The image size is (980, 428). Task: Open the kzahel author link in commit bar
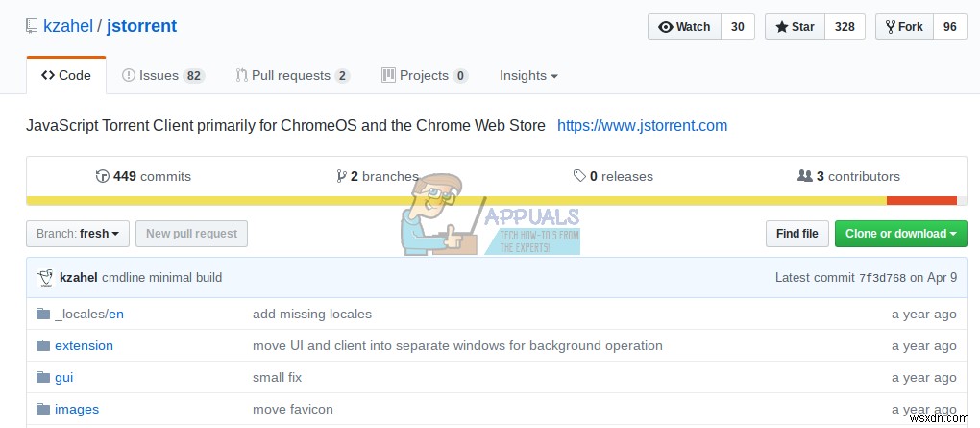(x=79, y=277)
